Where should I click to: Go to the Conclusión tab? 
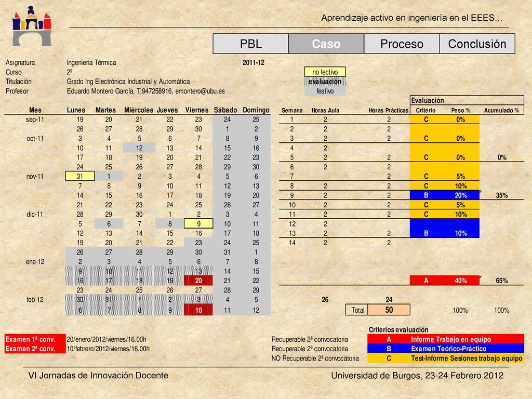tap(477, 44)
